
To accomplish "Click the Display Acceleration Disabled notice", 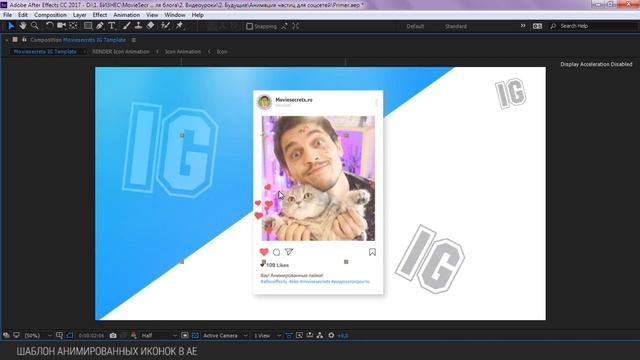I will (596, 64).
